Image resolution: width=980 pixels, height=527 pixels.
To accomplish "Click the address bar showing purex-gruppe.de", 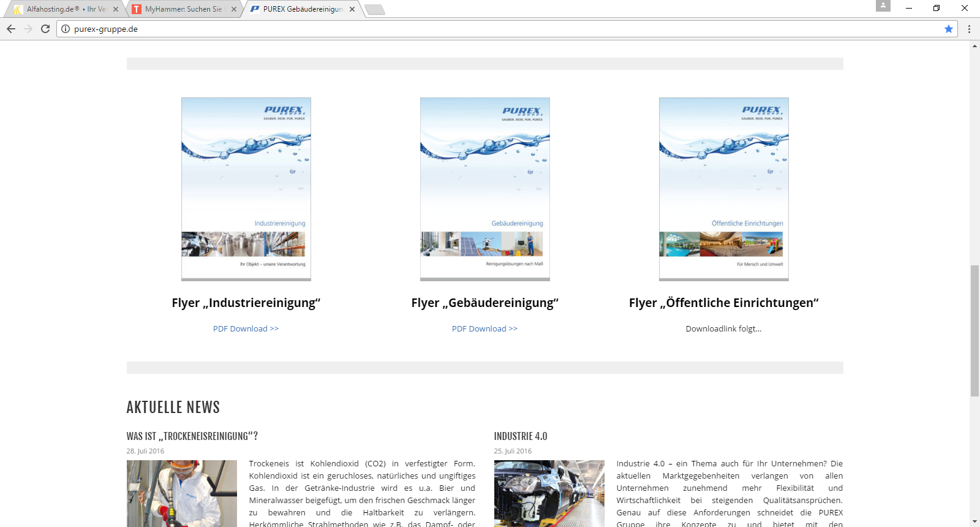I will pyautogui.click(x=507, y=29).
